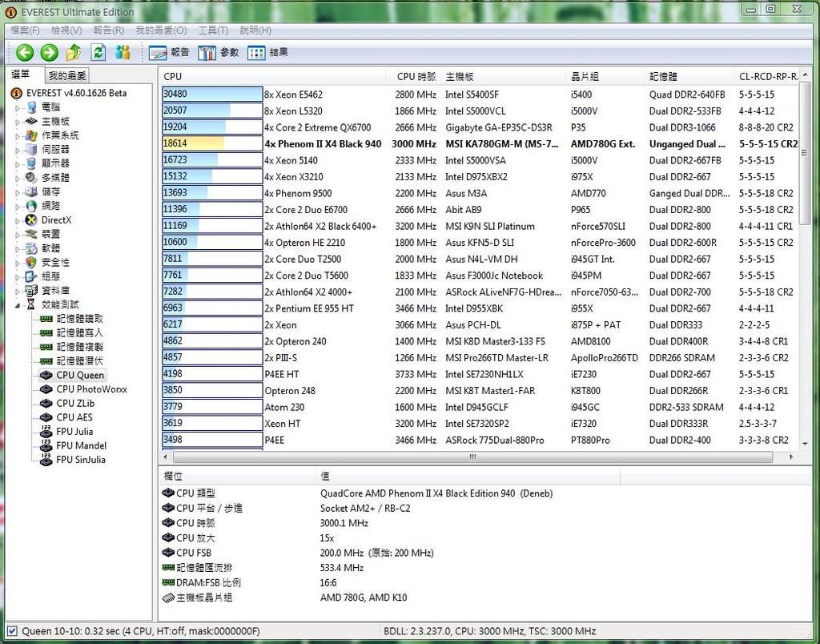
Task: Open the 報告(R) menu
Action: pyautogui.click(x=108, y=30)
